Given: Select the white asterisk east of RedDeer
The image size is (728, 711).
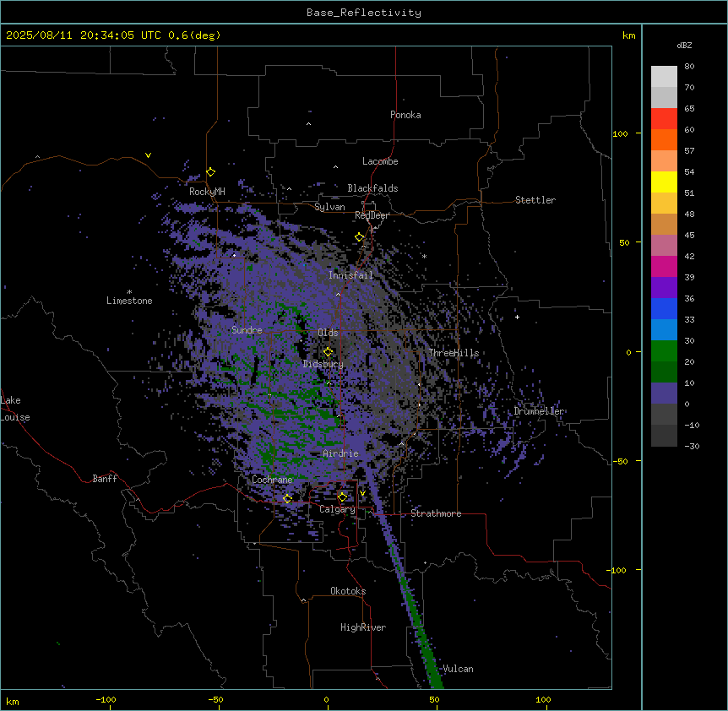Looking at the screenshot, I should pyautogui.click(x=424, y=256).
